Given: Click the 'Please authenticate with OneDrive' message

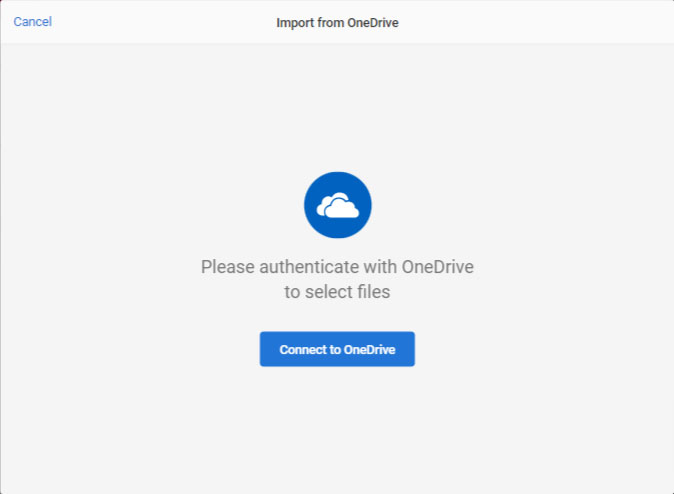Looking at the screenshot, I should click(x=337, y=267).
